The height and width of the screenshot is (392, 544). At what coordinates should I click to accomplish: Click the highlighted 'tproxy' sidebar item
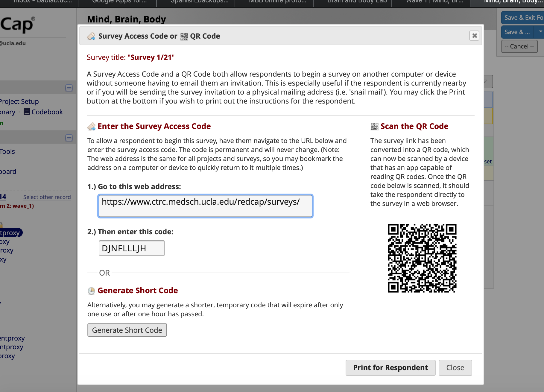point(11,233)
